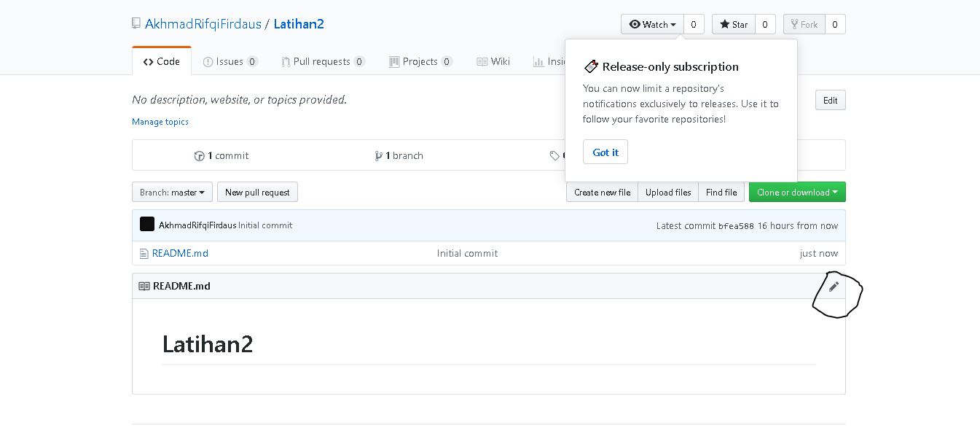
Task: Open the Pull requests tab
Action: tap(323, 61)
